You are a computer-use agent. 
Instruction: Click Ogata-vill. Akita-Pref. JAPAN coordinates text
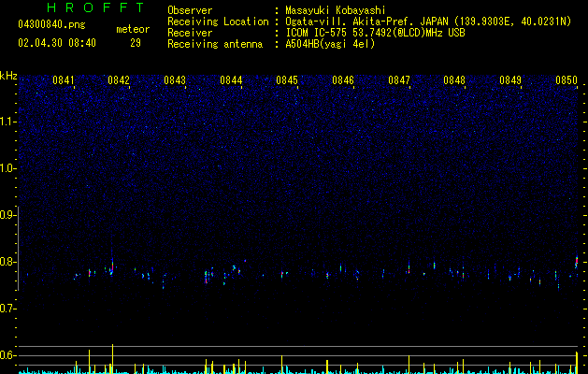[428, 22]
